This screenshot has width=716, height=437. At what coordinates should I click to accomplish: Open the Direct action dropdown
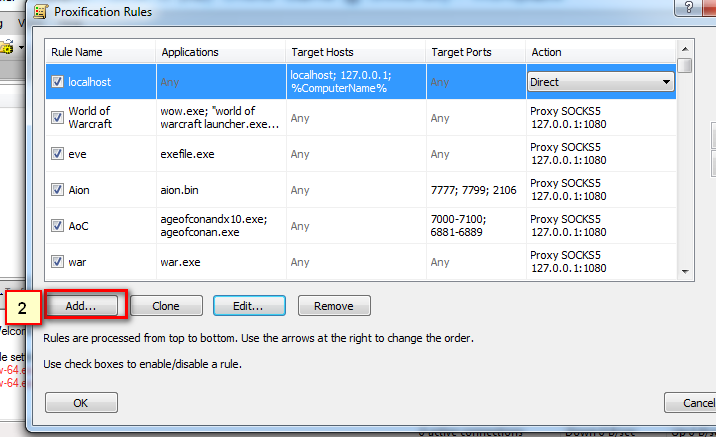click(x=601, y=82)
